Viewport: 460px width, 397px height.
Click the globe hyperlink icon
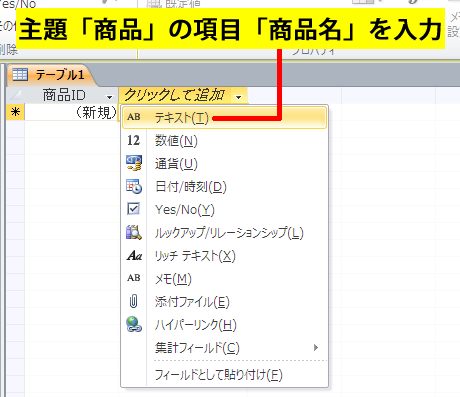pyautogui.click(x=134, y=324)
